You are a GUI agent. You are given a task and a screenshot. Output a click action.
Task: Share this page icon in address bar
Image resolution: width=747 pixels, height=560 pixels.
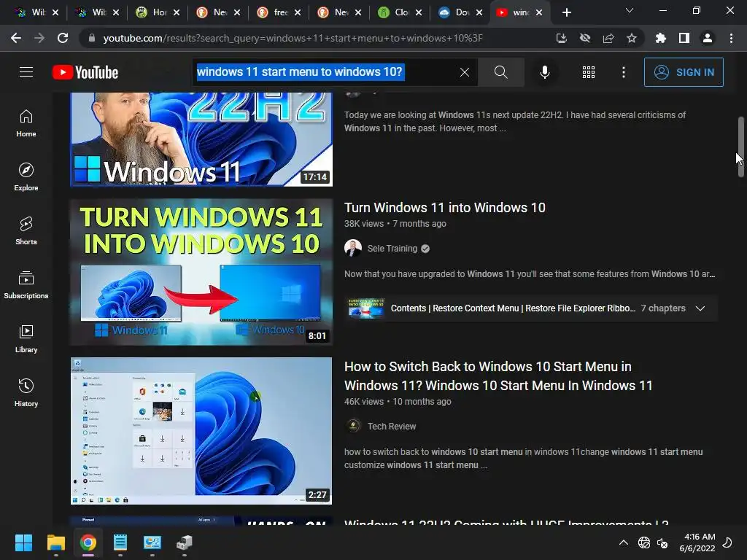(x=608, y=38)
